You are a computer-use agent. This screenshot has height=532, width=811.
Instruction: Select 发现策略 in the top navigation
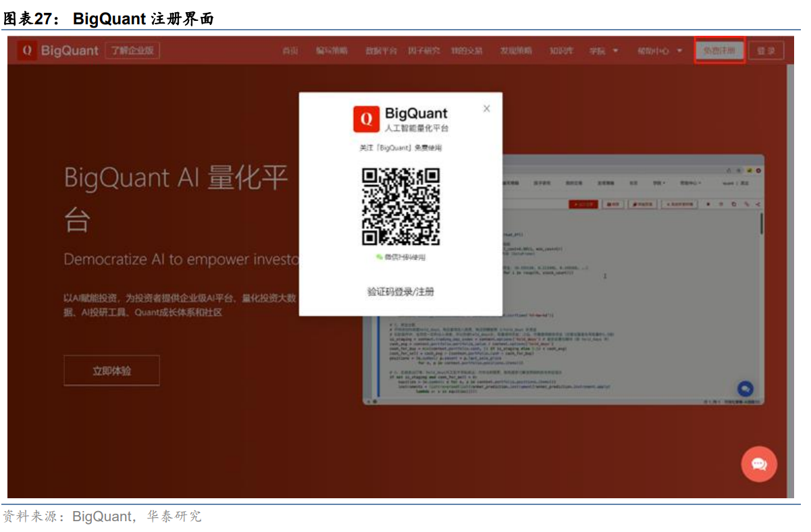click(516, 51)
